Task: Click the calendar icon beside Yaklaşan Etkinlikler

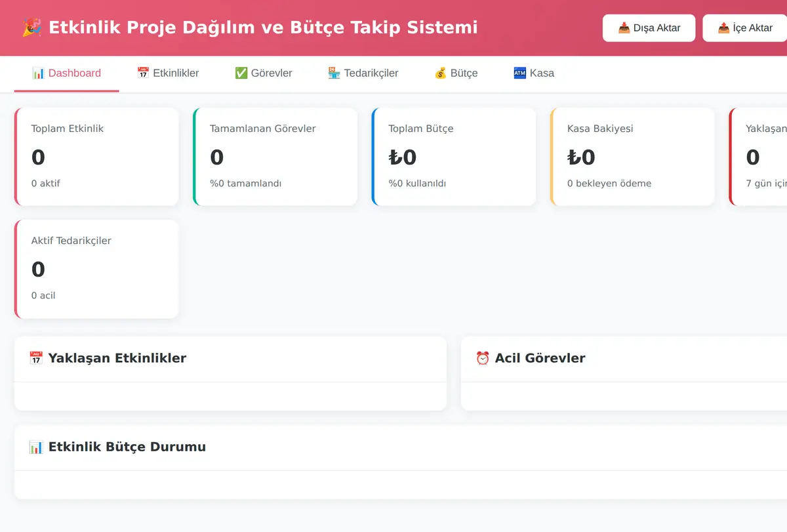Action: coord(36,358)
